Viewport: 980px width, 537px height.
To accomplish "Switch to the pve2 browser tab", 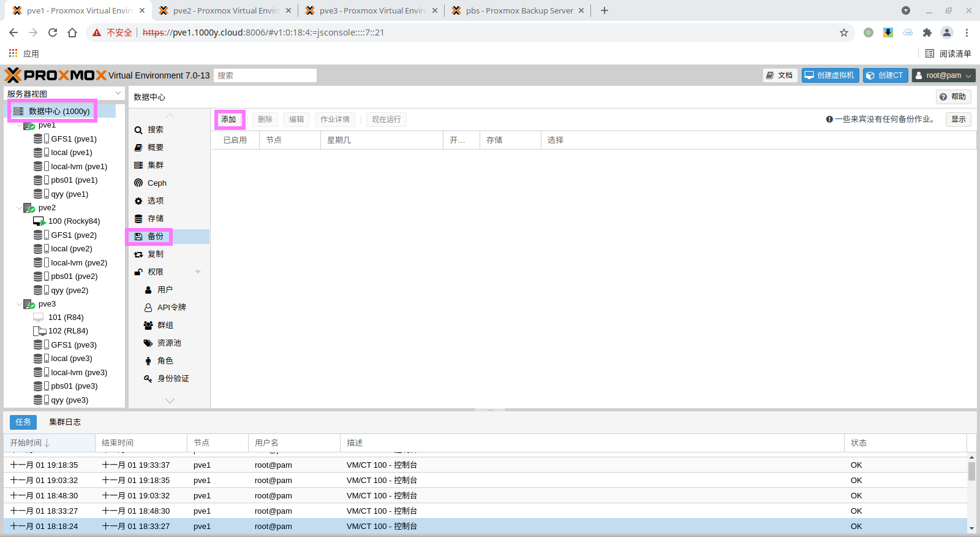I will pyautogui.click(x=225, y=10).
